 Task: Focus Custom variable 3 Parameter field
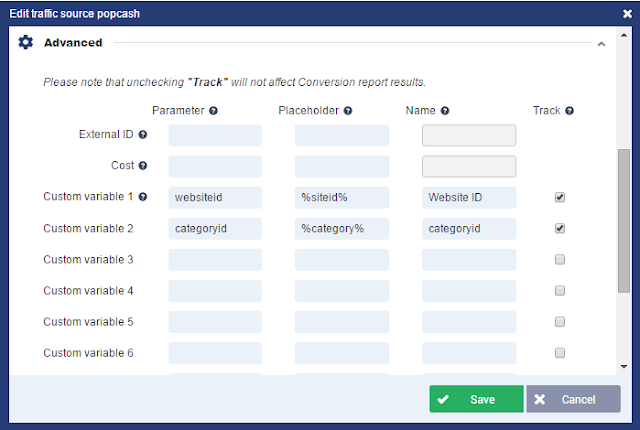point(215,260)
